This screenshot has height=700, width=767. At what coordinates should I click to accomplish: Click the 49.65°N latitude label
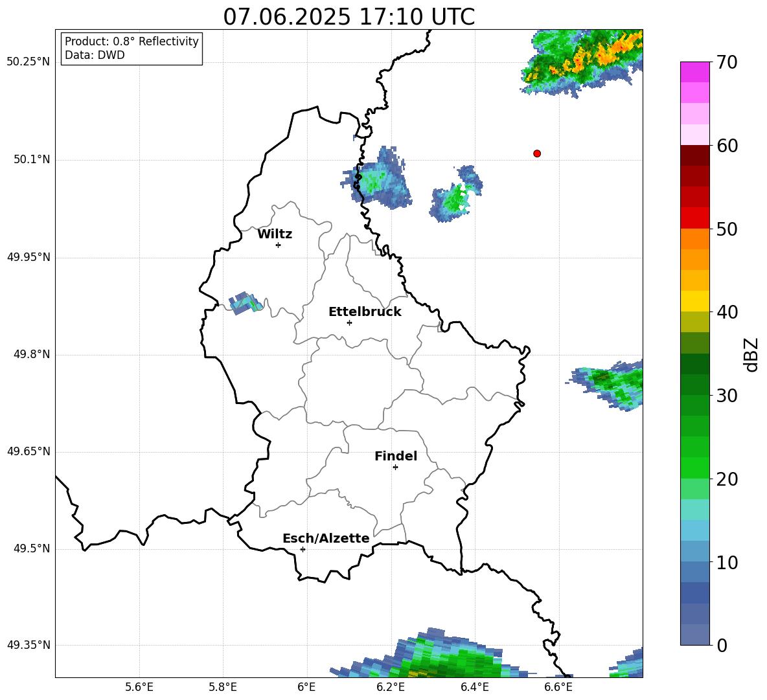click(29, 451)
